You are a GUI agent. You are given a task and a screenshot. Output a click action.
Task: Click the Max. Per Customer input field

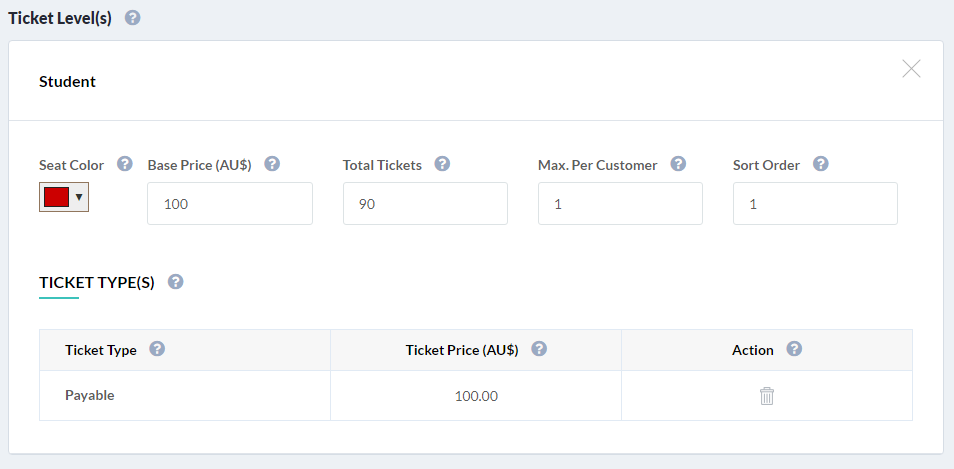pos(621,204)
